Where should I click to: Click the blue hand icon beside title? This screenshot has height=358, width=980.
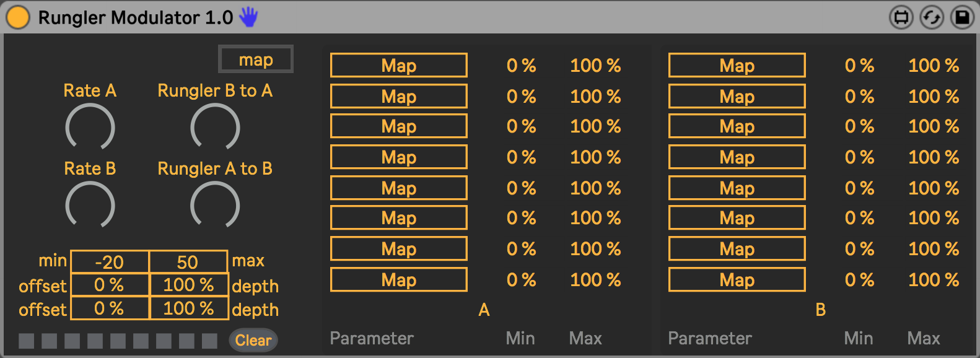[248, 17]
